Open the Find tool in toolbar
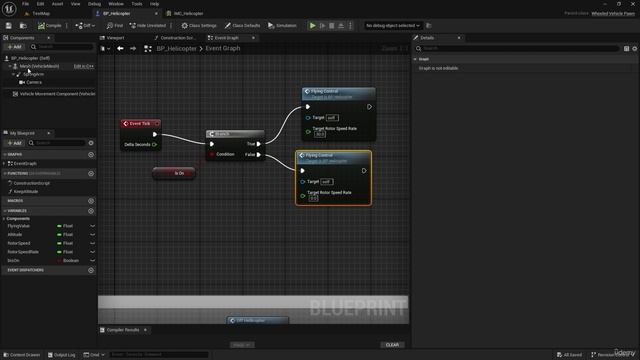Image resolution: width=640 pixels, height=360 pixels. click(x=115, y=25)
